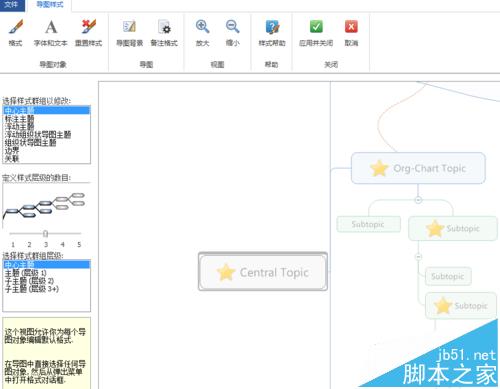
Task: Open the 备注格式 notes format option
Action: (164, 32)
